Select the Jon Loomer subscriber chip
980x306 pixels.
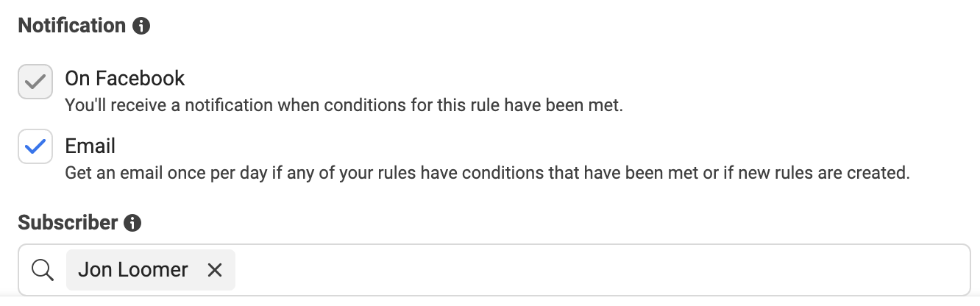(150, 270)
